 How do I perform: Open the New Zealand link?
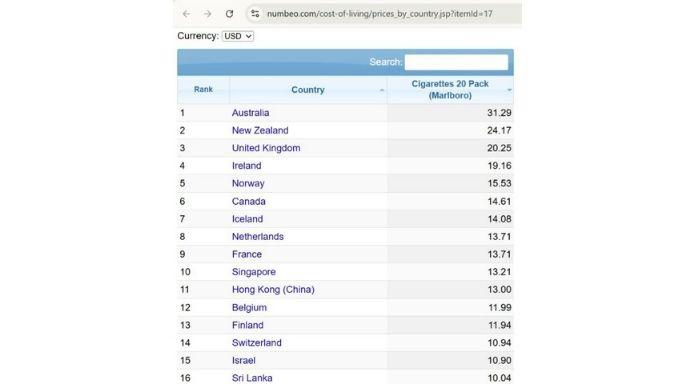260,131
